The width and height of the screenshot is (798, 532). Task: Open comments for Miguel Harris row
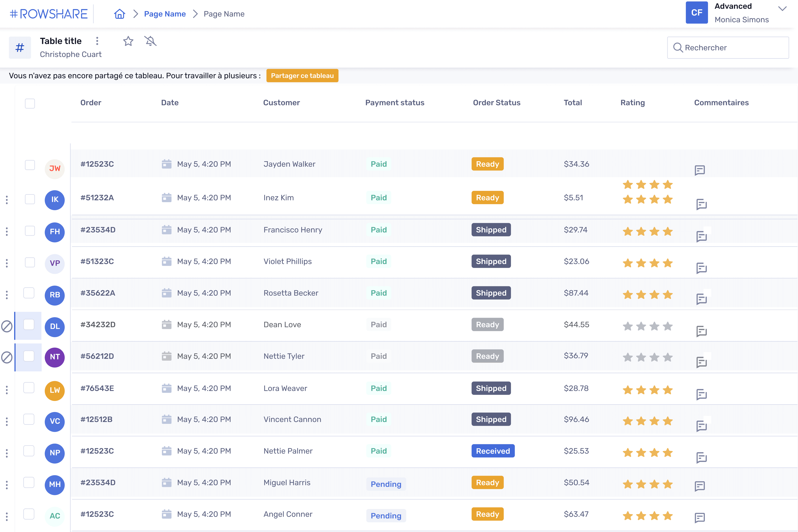pos(700,486)
